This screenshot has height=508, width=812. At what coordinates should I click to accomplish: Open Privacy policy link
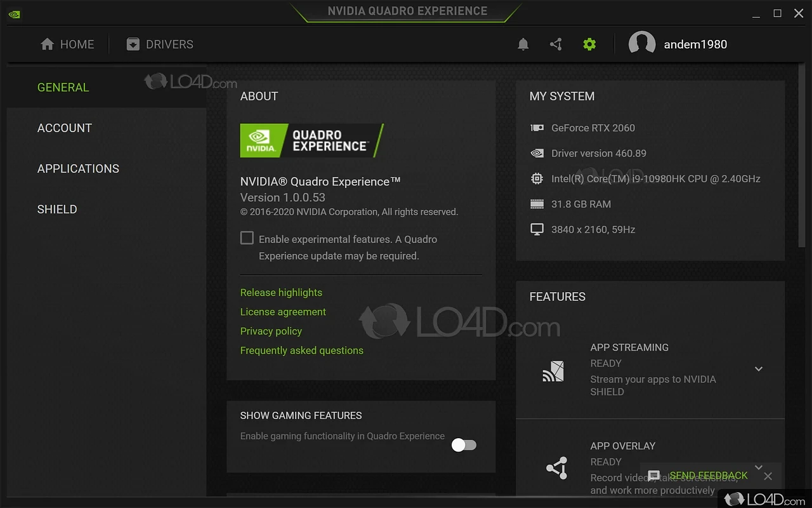click(271, 331)
